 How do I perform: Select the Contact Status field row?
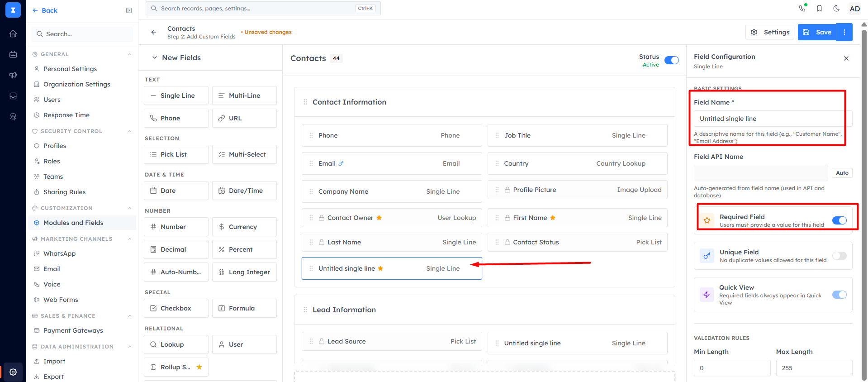(x=577, y=242)
